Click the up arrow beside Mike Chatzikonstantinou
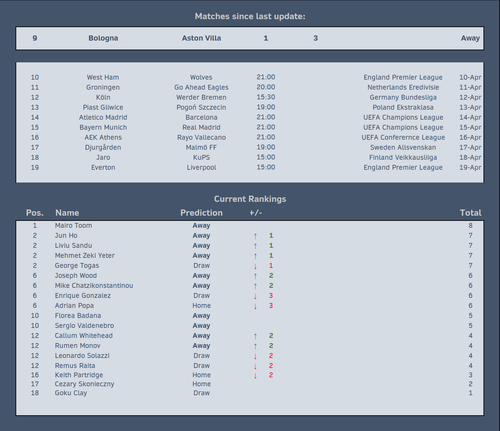Image resolution: width=500 pixels, height=431 pixels. [x=255, y=286]
